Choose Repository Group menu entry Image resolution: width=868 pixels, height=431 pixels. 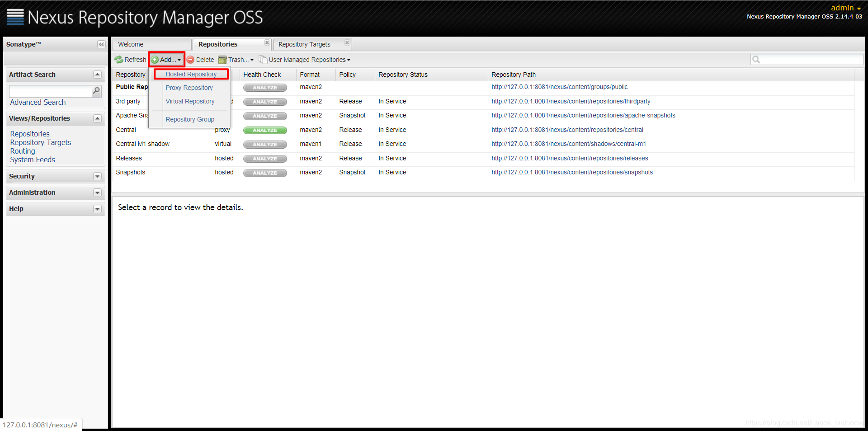(x=190, y=119)
